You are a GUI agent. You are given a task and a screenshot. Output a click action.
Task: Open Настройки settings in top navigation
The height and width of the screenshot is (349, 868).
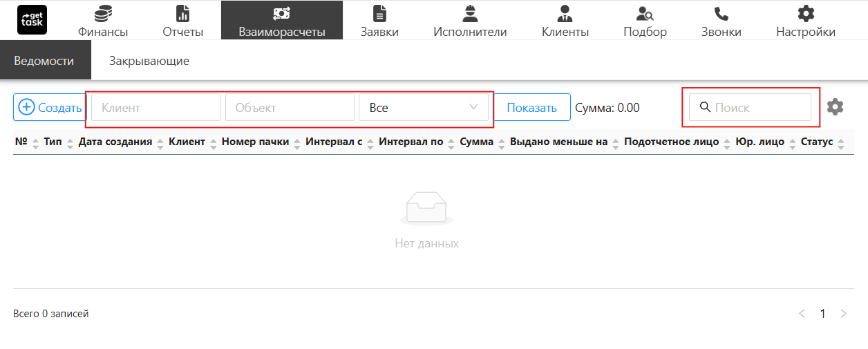(x=805, y=21)
